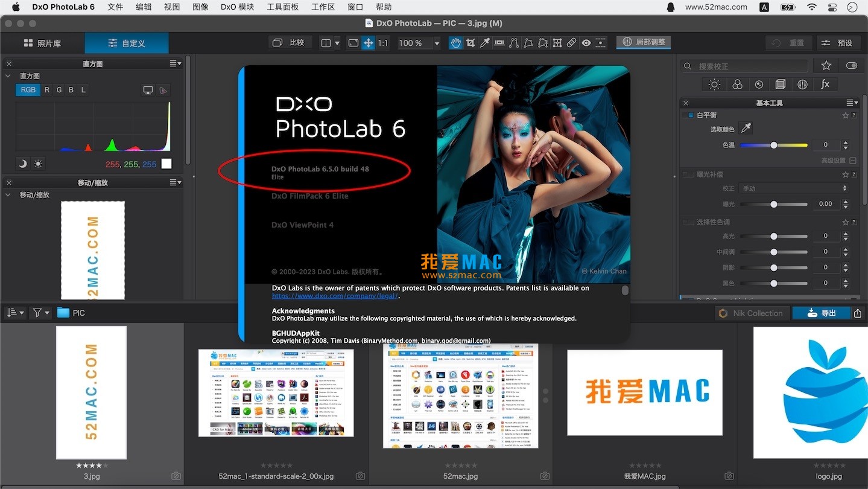Image resolution: width=868 pixels, height=489 pixels.
Task: Open 移动/缩放 palette menu
Action: (x=176, y=182)
